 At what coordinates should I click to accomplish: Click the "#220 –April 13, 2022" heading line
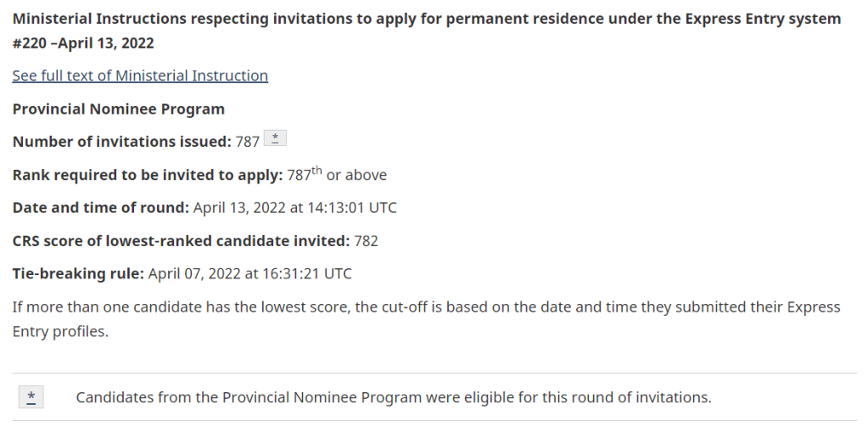click(83, 42)
